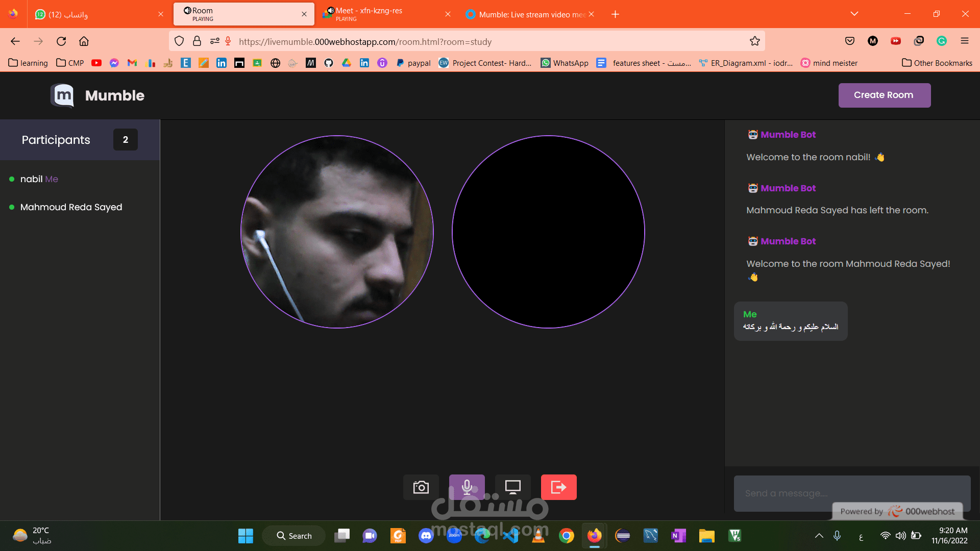Reload the page with refresh icon

[61, 41]
